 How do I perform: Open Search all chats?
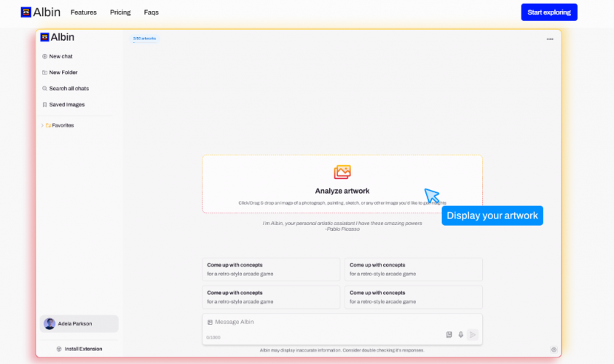[x=66, y=89]
